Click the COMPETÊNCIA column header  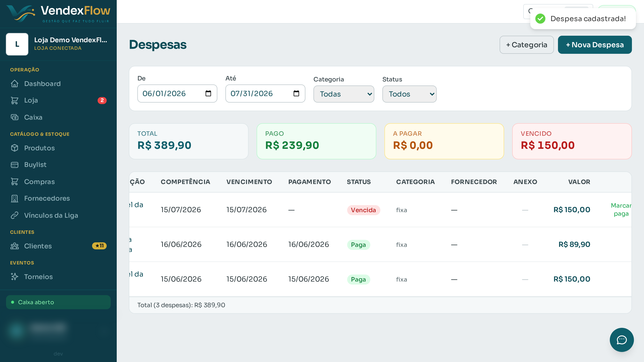(185, 182)
